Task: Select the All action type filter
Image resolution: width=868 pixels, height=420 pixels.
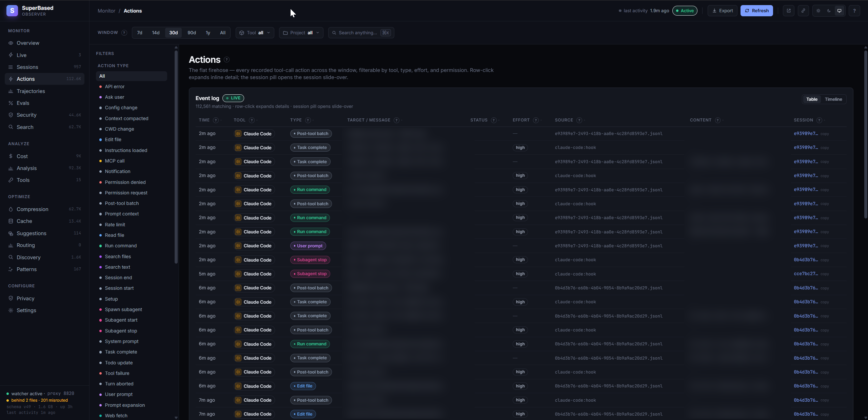Action: click(132, 76)
